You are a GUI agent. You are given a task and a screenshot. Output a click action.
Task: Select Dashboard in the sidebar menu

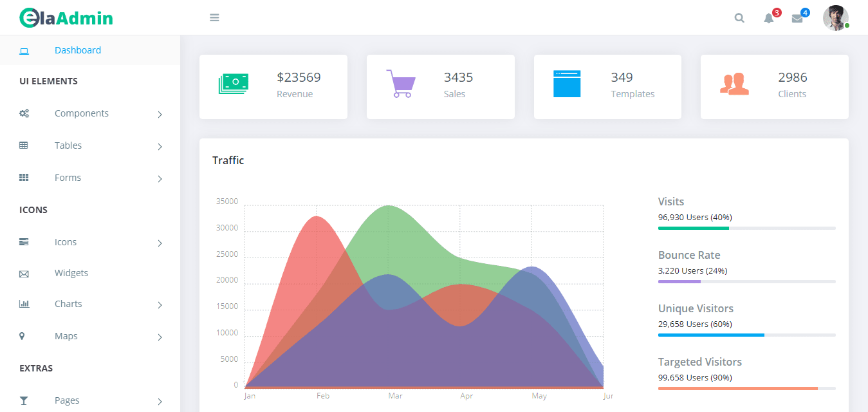click(x=77, y=50)
